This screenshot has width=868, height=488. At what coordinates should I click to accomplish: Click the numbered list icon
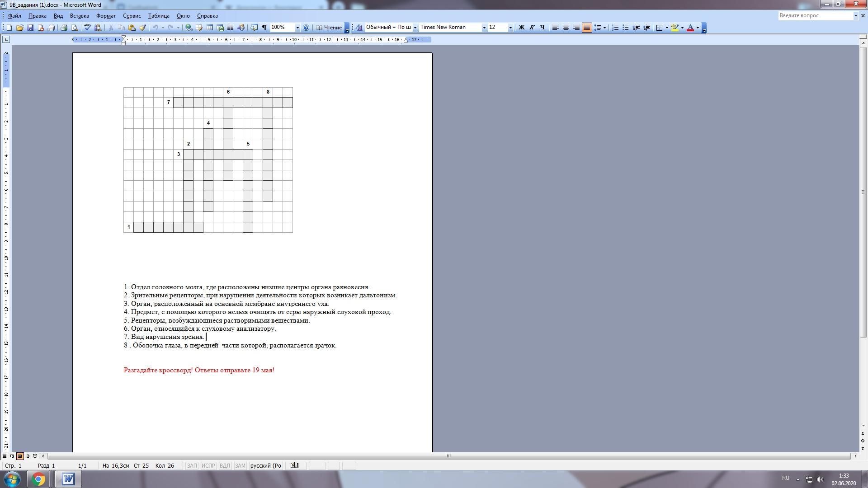pos(615,28)
